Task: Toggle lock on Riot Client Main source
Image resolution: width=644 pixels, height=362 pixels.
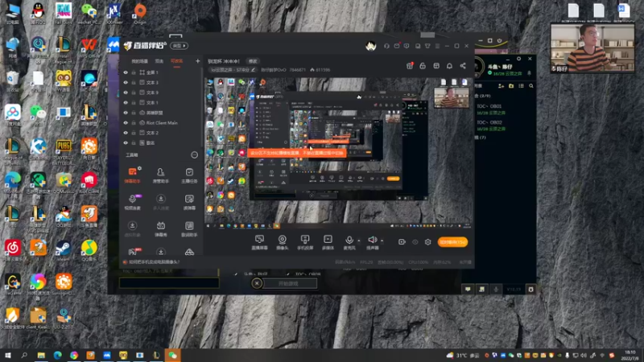Action: click(x=134, y=123)
